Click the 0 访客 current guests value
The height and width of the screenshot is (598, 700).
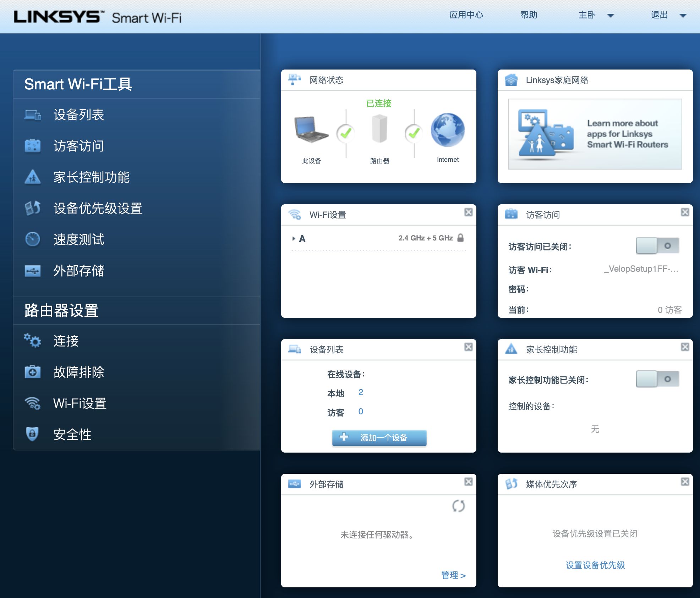tap(669, 310)
